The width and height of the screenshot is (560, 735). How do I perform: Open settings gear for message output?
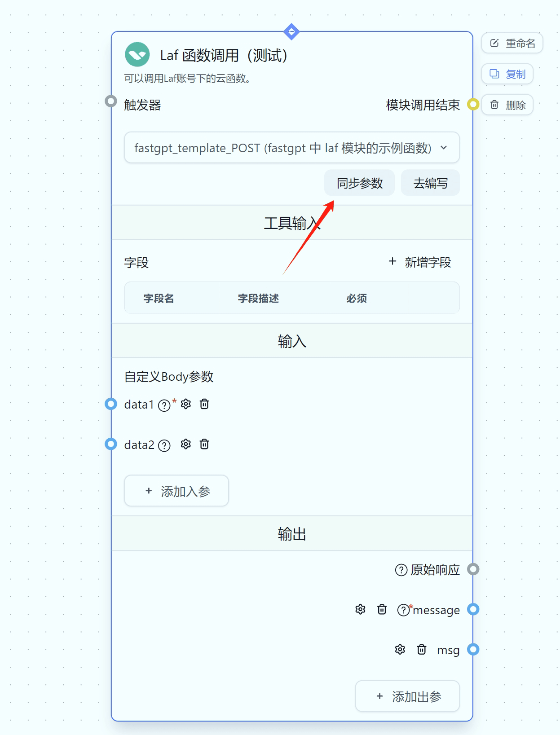coord(360,609)
